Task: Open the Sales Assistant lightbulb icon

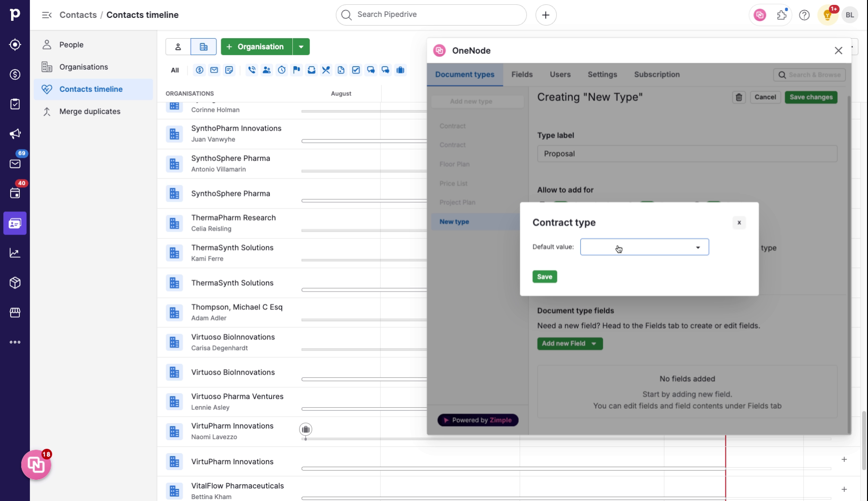Action: pos(827,15)
